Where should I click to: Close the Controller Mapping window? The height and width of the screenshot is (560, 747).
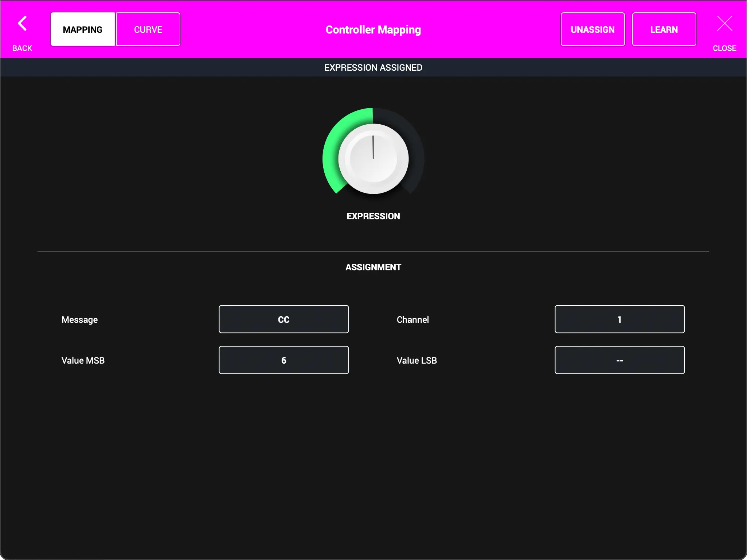tap(724, 24)
